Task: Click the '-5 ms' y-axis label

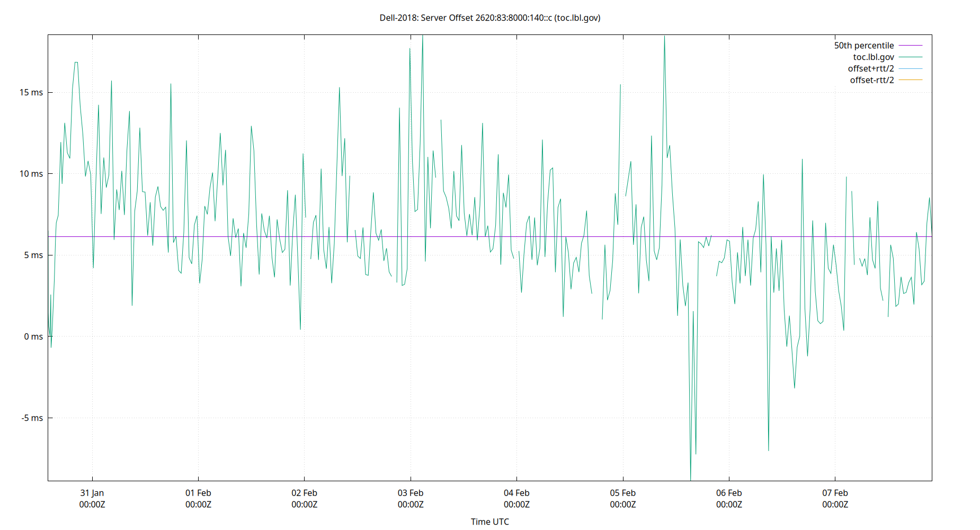Action: pos(32,418)
